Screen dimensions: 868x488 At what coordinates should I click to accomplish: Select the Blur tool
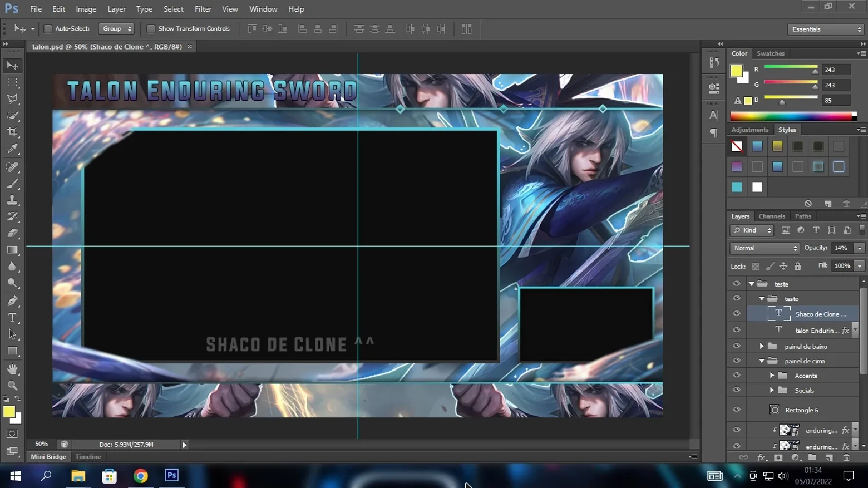click(12, 267)
